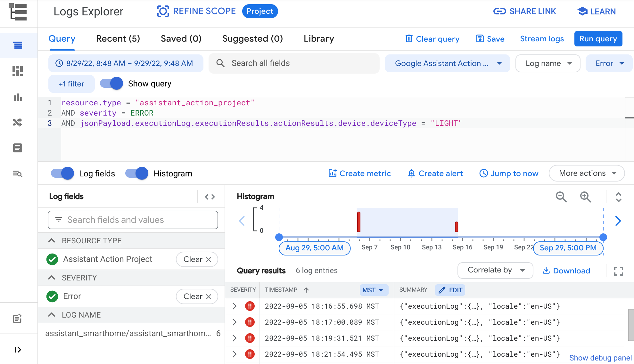Toggle the Log fields panel on/off
Image resolution: width=634 pixels, height=364 pixels.
(62, 174)
